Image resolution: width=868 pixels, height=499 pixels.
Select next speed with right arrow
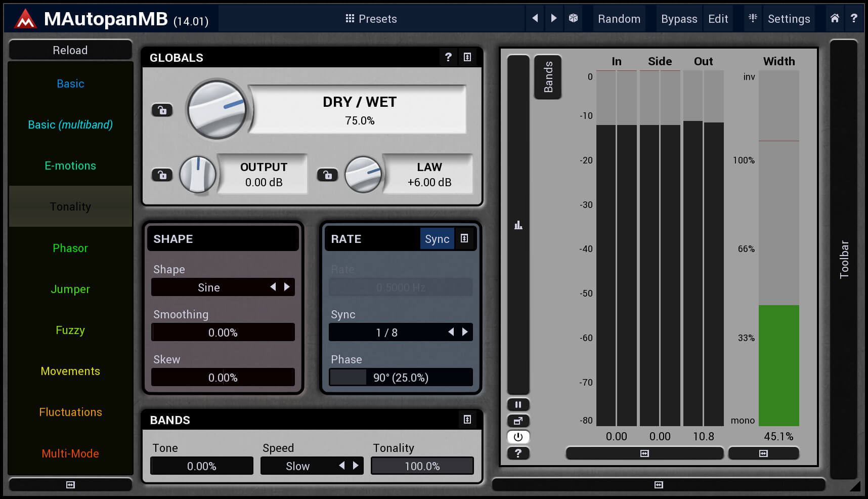tap(356, 466)
